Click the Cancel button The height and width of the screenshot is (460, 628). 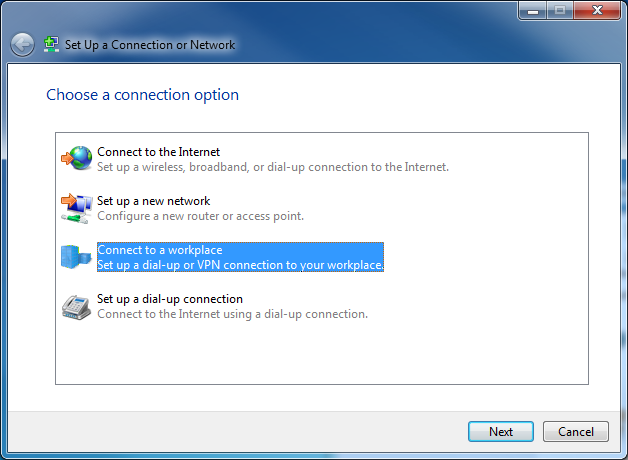coord(576,432)
